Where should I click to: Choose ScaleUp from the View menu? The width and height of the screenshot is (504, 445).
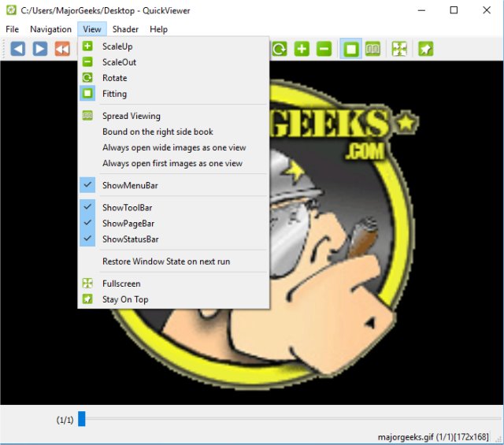pos(173,46)
